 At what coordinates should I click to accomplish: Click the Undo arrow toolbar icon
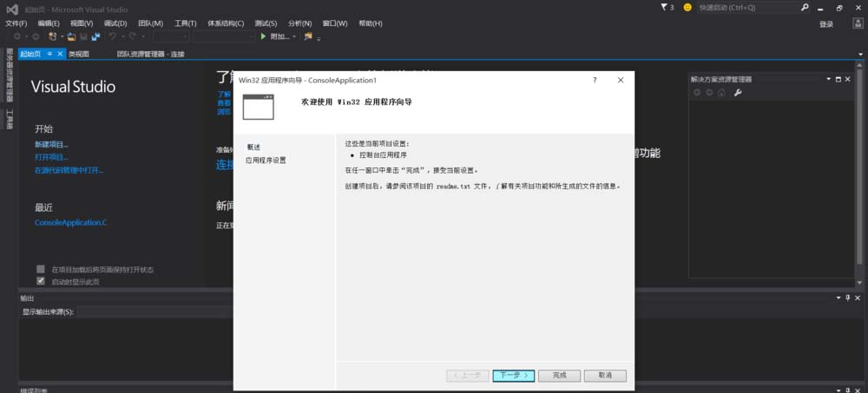112,36
